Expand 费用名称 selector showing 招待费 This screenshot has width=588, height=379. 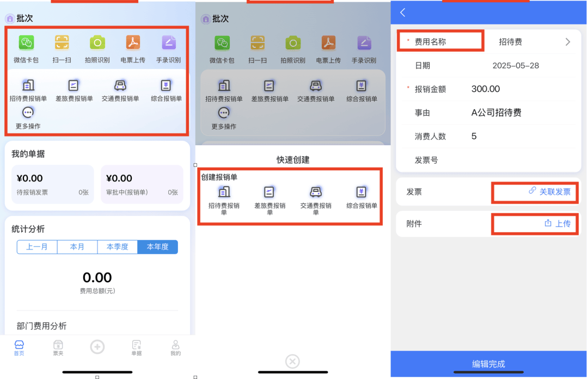point(534,42)
